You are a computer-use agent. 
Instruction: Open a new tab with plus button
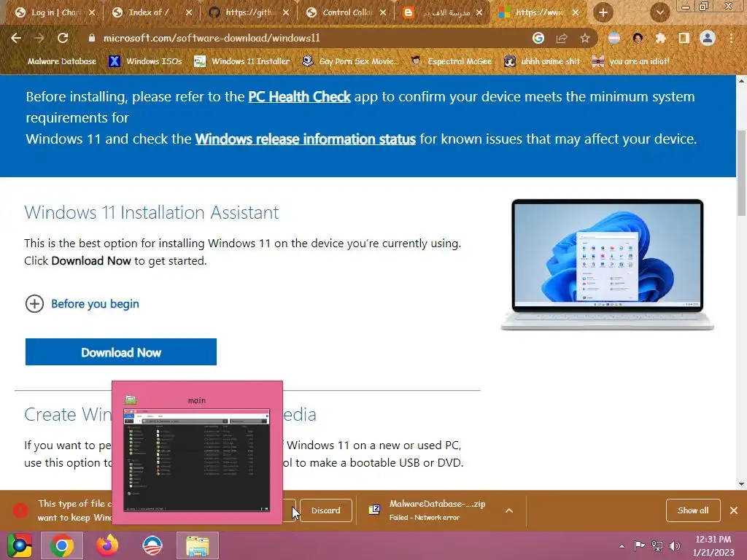coord(603,12)
